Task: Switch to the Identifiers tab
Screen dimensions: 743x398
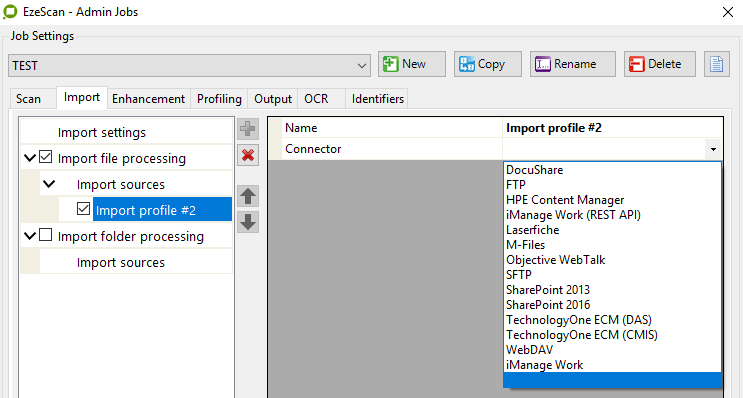Action: (378, 99)
